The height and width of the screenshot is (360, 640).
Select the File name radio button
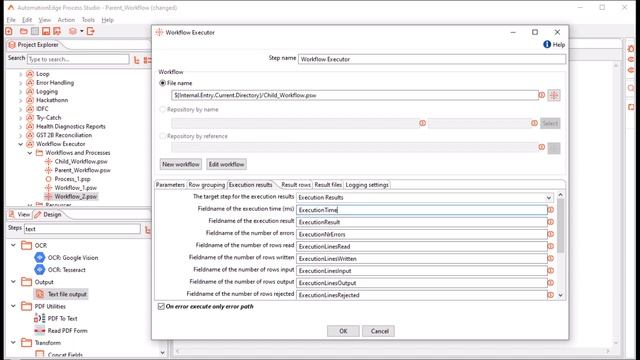click(x=162, y=83)
